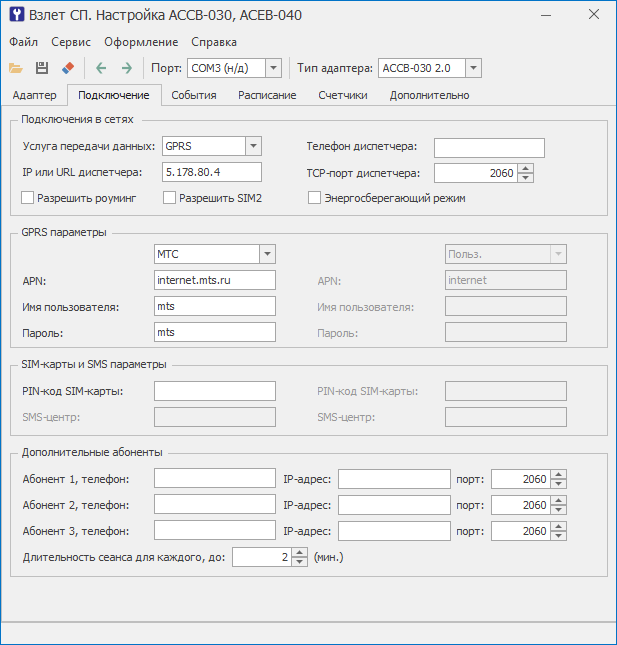Click the Телефон диспетчера input field
Viewport: 617px width, 645px height.
(x=489, y=147)
